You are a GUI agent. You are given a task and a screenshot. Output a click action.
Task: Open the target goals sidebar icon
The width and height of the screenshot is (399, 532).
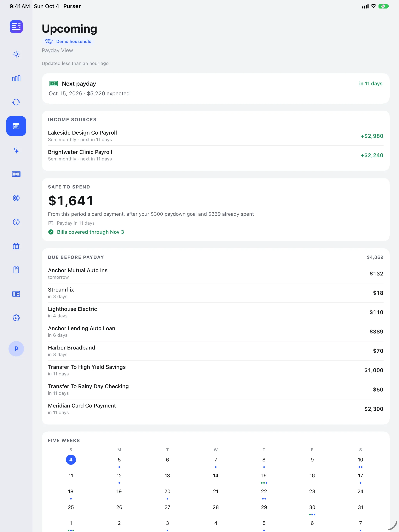coord(16,198)
